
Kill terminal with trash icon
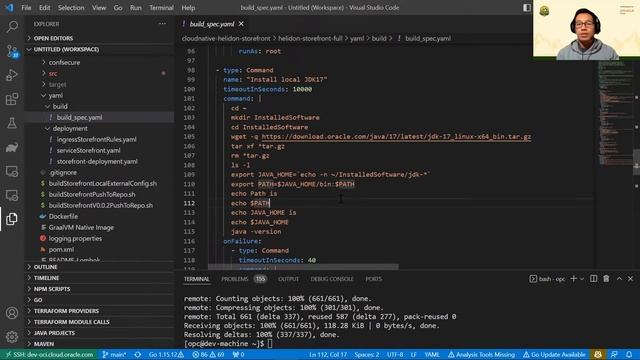(x=606, y=279)
